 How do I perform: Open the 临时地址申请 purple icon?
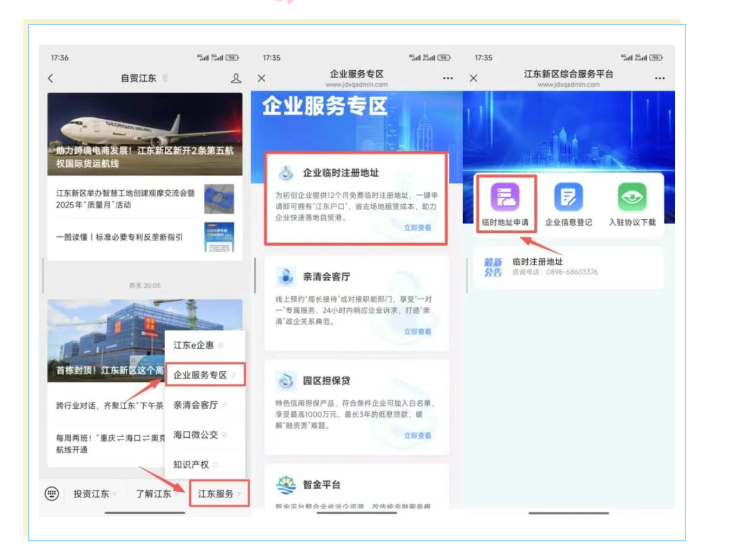pyautogui.click(x=505, y=197)
